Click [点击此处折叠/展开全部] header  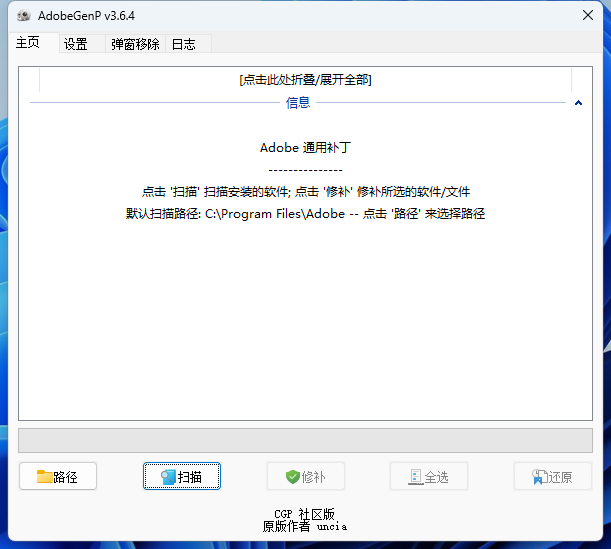305,79
